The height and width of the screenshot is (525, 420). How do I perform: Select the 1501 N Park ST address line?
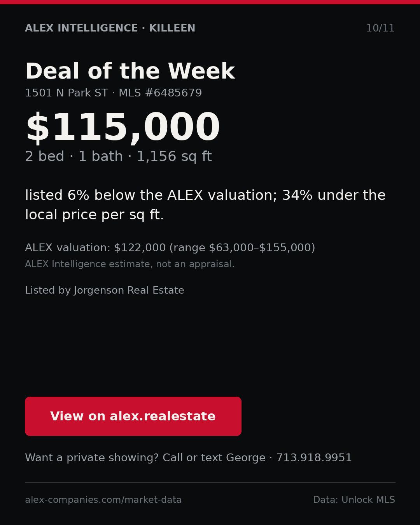point(66,93)
